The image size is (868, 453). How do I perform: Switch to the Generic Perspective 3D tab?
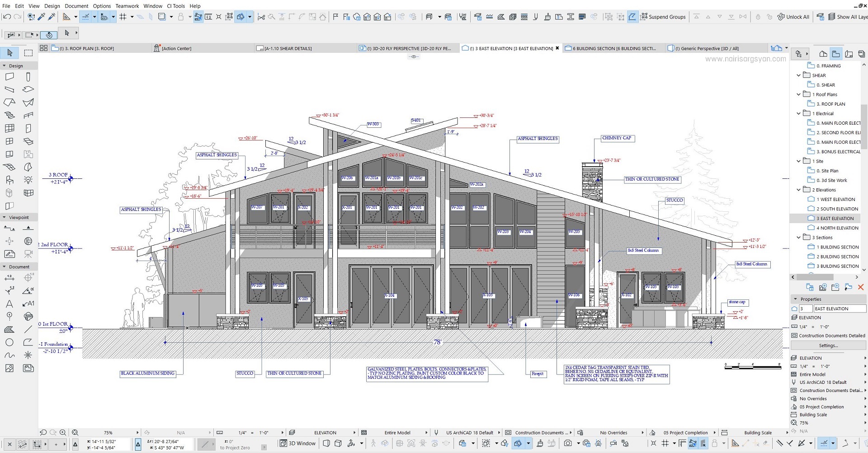coord(716,48)
